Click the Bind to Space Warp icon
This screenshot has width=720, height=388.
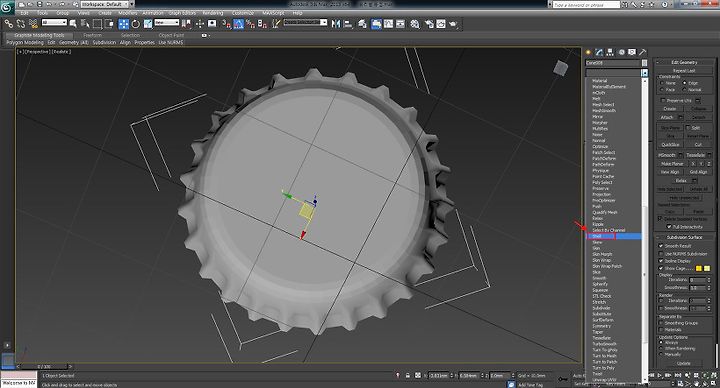[x=33, y=23]
